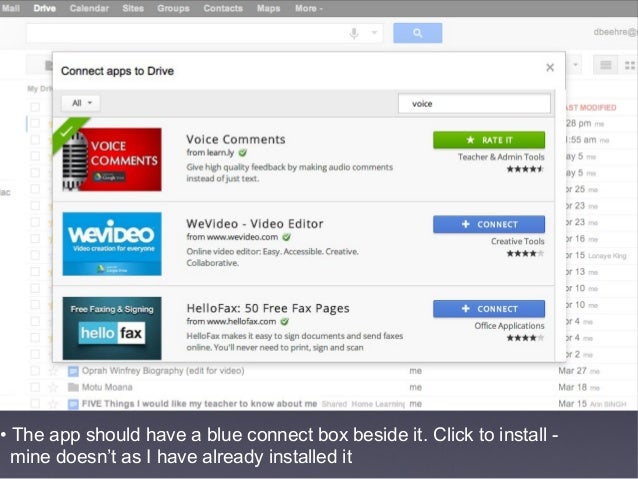638x479 pixels.
Task: Click the Motu Moana folder icon
Action: click(x=73, y=387)
